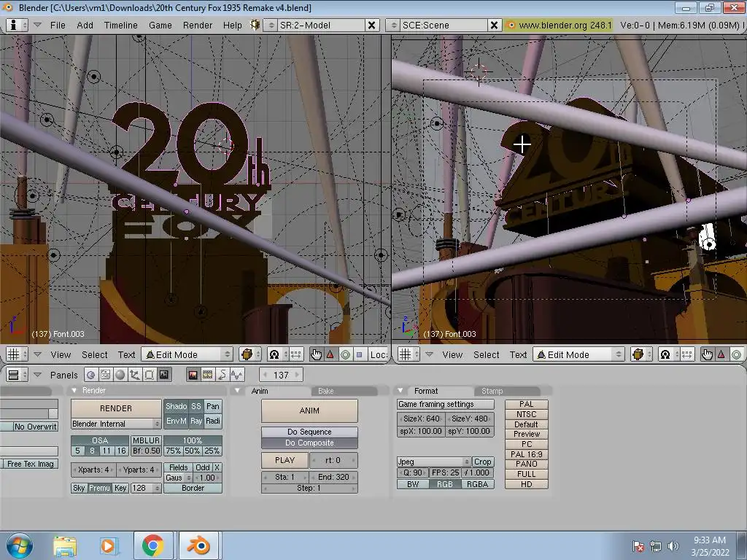The image size is (747, 560).
Task: Collapse left viewport menus triangle beside View
Action: coord(37,354)
